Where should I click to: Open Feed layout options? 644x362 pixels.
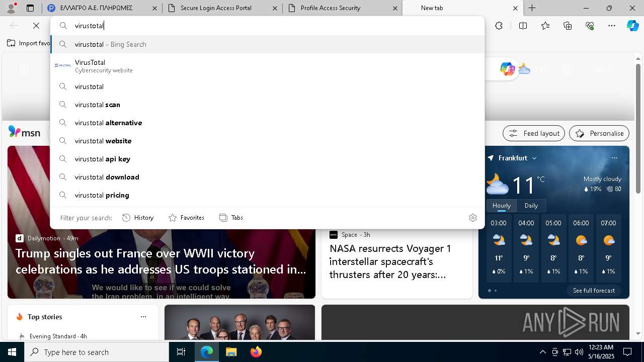click(534, 133)
